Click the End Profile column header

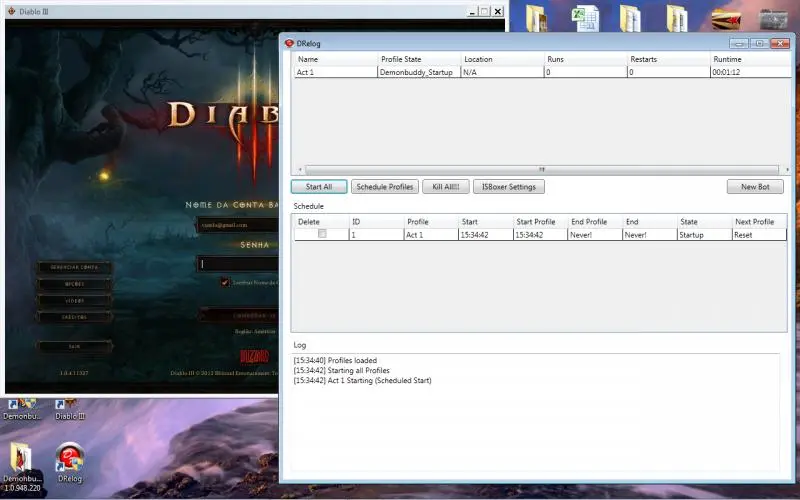click(x=595, y=222)
